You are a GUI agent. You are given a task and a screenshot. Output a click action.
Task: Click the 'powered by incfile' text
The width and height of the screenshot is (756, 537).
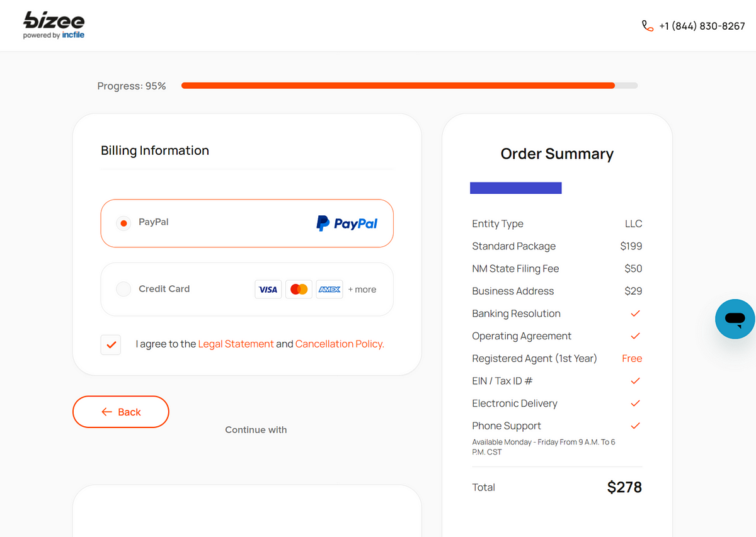point(54,35)
